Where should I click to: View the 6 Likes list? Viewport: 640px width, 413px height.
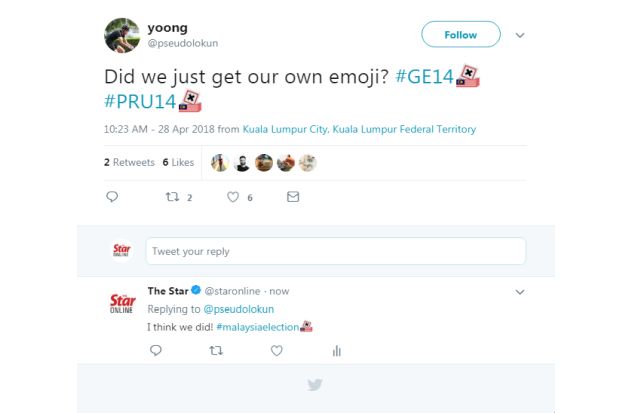(x=178, y=162)
